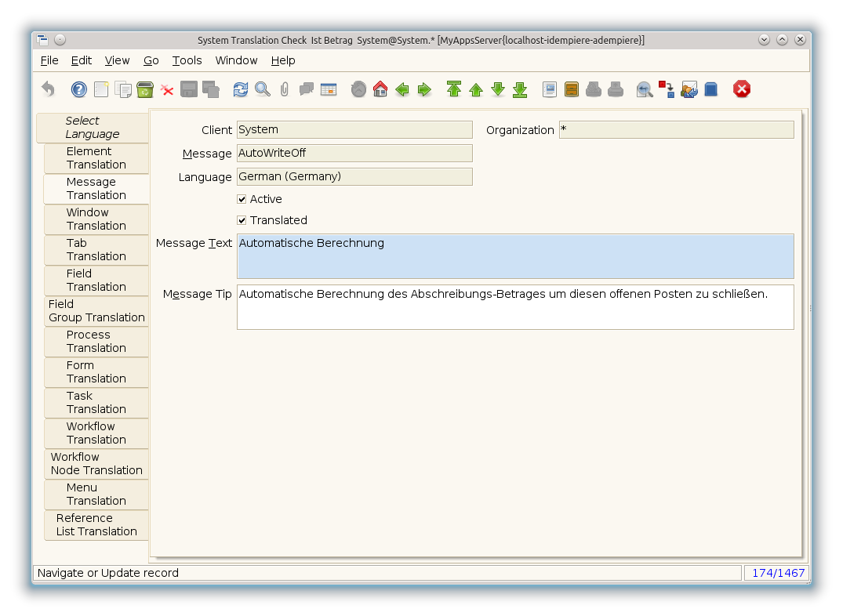Click the Help question mark icon
The width and height of the screenshot is (843, 616).
tap(79, 89)
